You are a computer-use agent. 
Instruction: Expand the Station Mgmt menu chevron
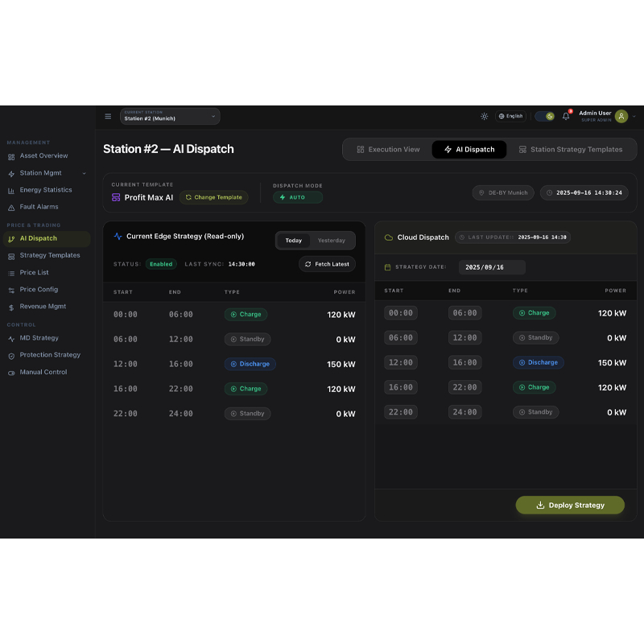pos(84,172)
